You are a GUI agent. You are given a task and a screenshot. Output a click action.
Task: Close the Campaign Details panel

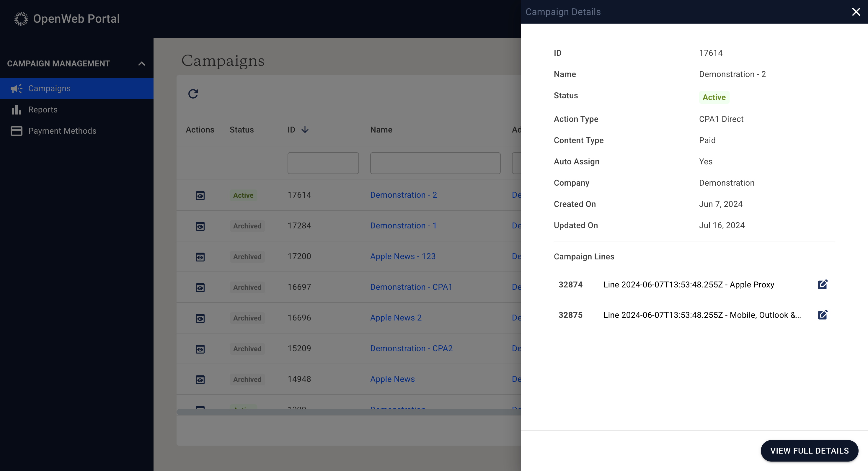click(856, 12)
